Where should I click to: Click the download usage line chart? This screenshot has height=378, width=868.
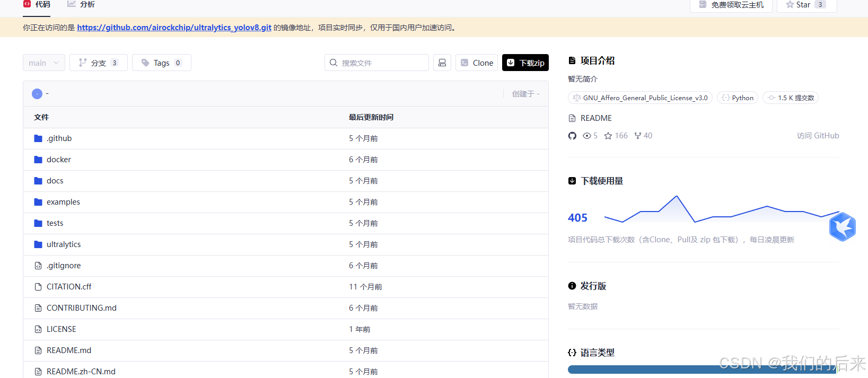click(x=722, y=209)
